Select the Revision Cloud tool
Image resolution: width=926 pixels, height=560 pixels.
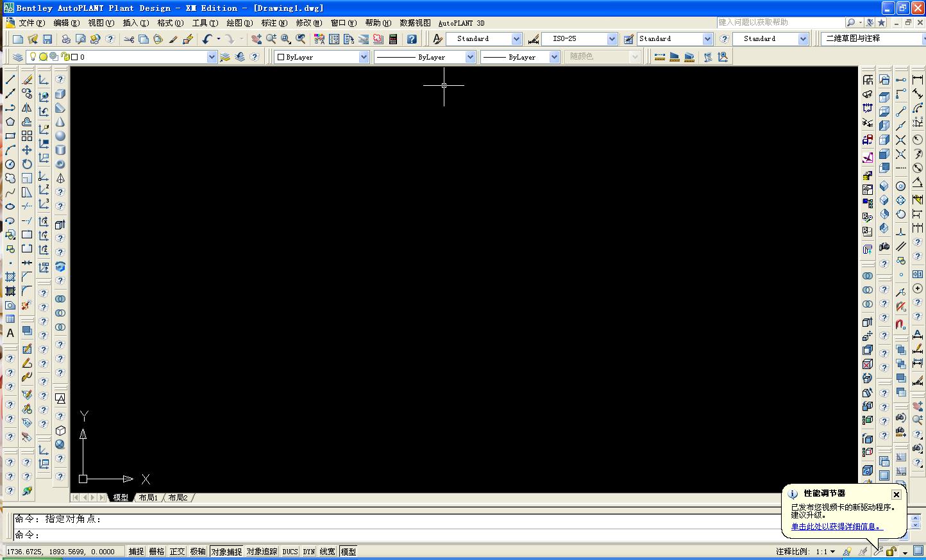pos(10,178)
